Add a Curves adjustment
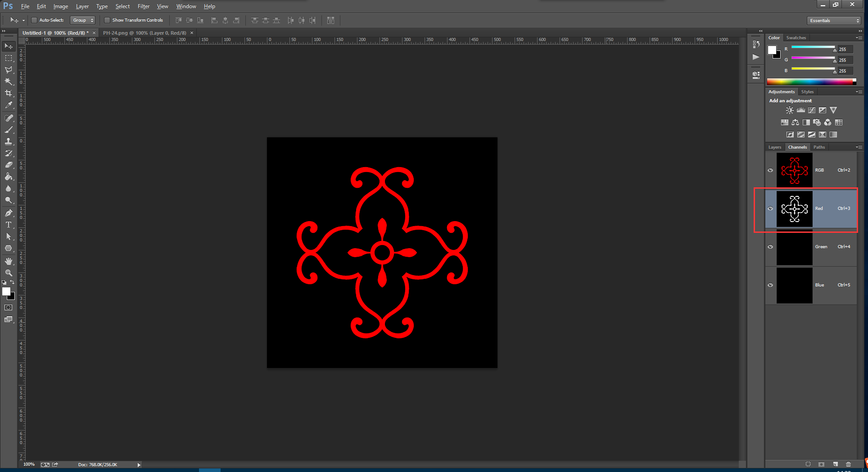Screen dimensions: 868x472 [x=812, y=110]
